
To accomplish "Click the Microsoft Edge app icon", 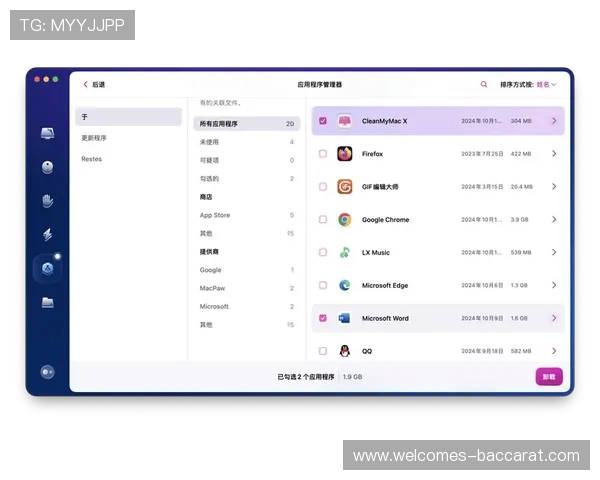I will 344,286.
